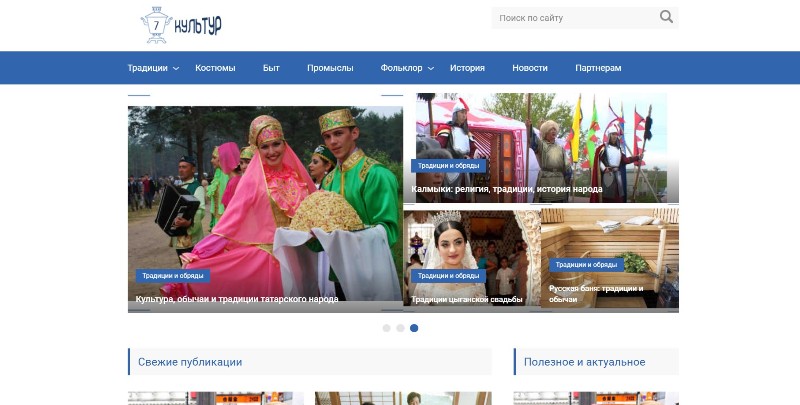Click Традиции и обряды tag on banya slide
Viewport: 800px width, 405px height.
[586, 265]
